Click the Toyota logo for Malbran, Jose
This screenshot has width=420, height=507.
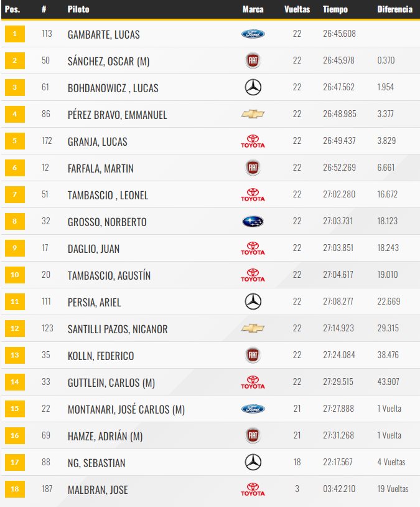(x=253, y=489)
